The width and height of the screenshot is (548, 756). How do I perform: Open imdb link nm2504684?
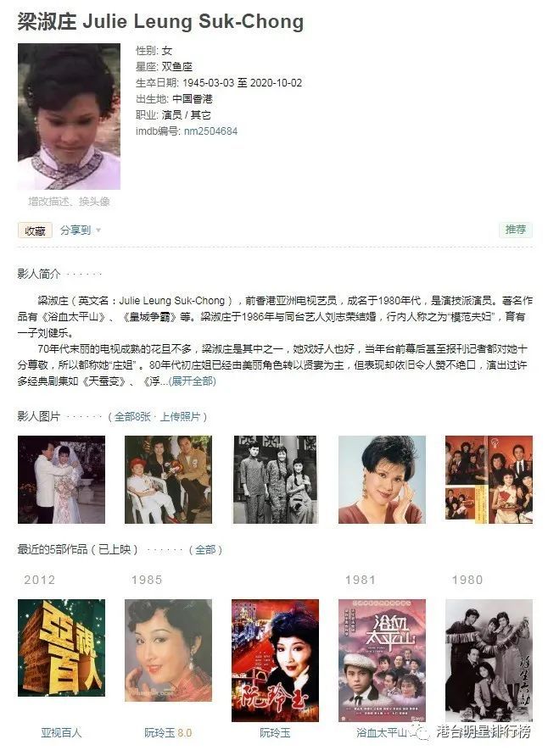(x=210, y=131)
